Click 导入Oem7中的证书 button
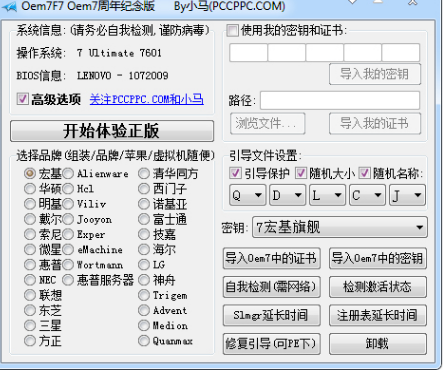Image resolution: width=443 pixels, height=374 pixels. pyautogui.click(x=272, y=258)
